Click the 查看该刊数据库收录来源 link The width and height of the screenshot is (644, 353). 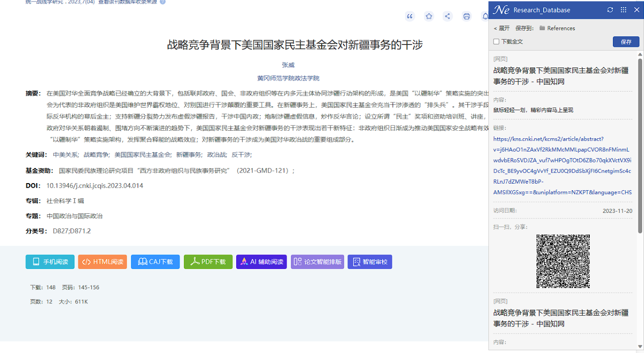(127, 2)
